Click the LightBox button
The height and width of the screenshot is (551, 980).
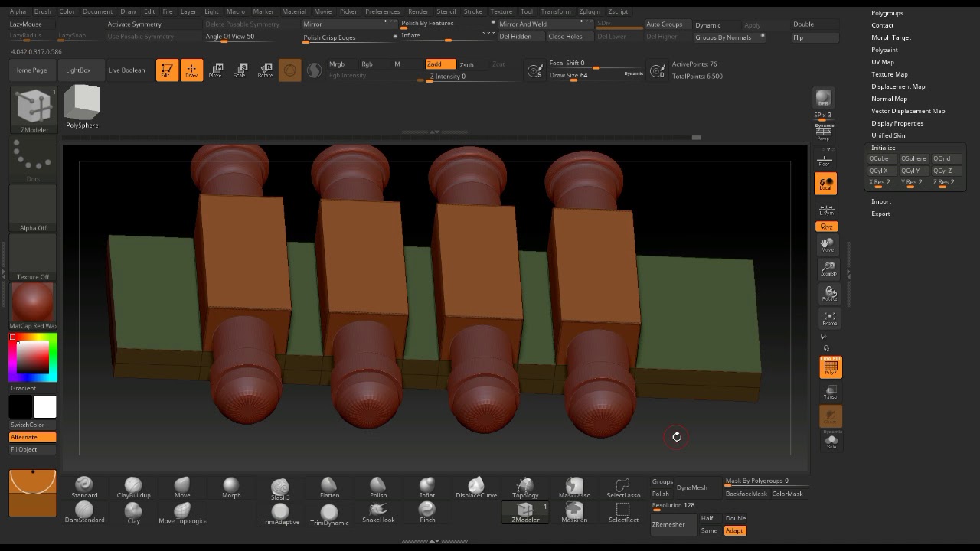[x=78, y=70]
